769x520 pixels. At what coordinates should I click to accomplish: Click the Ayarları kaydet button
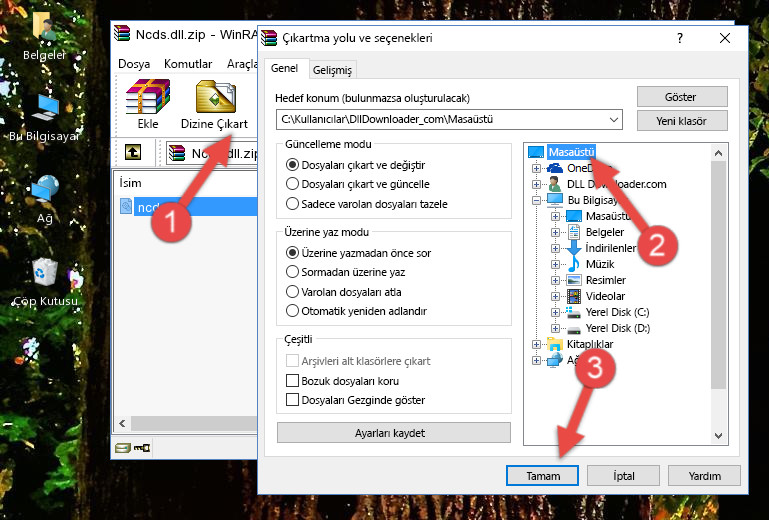point(393,433)
